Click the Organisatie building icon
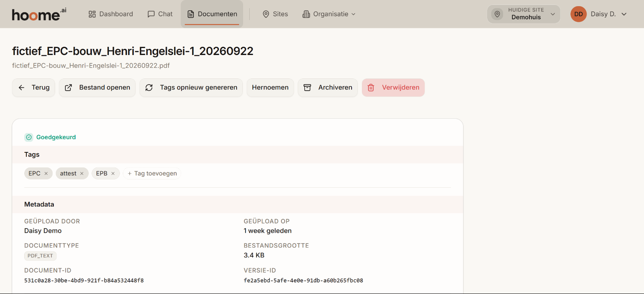This screenshot has width=644, height=294. pos(306,14)
